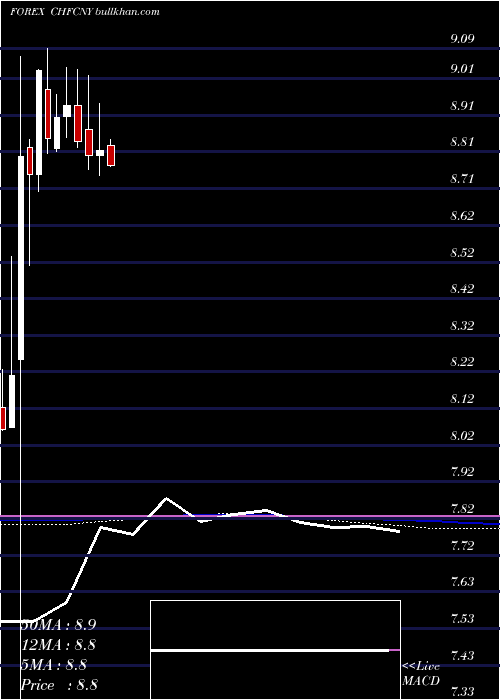Click the 12MA : 8.8 readout
The image size is (500, 700).
pyautogui.click(x=58, y=645)
